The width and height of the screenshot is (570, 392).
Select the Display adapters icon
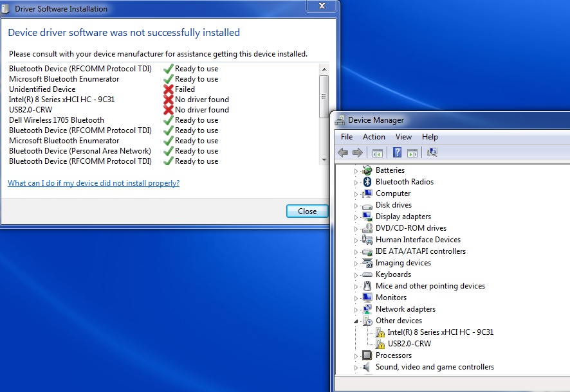(x=367, y=217)
